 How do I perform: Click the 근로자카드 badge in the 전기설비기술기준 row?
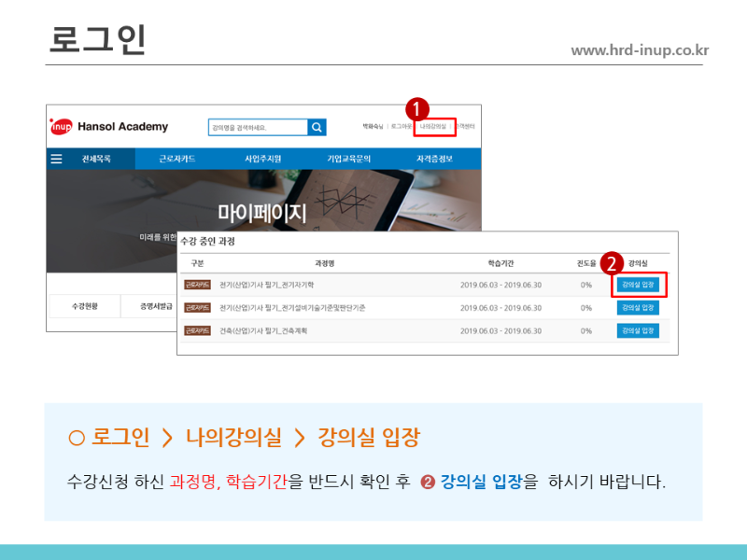pos(197,308)
